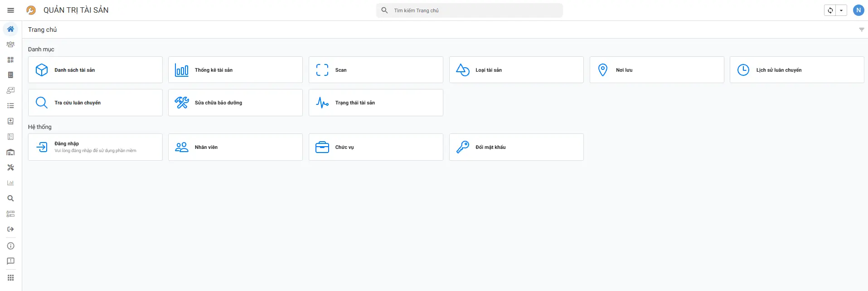
Task: Open the info circle sidebar icon
Action: click(x=10, y=246)
